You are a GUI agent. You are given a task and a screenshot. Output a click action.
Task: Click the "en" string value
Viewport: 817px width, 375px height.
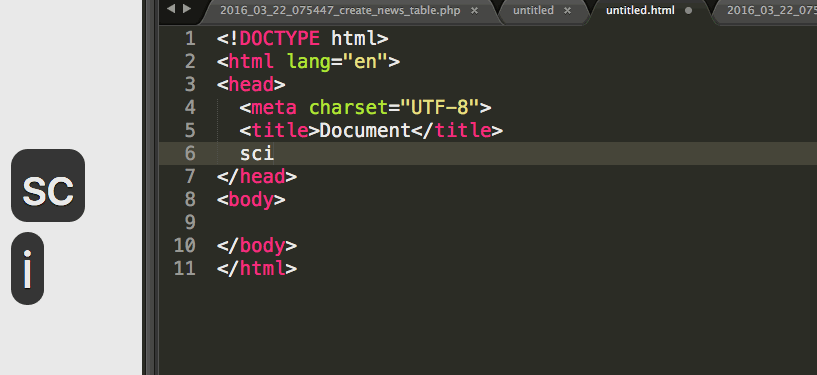[x=366, y=61]
